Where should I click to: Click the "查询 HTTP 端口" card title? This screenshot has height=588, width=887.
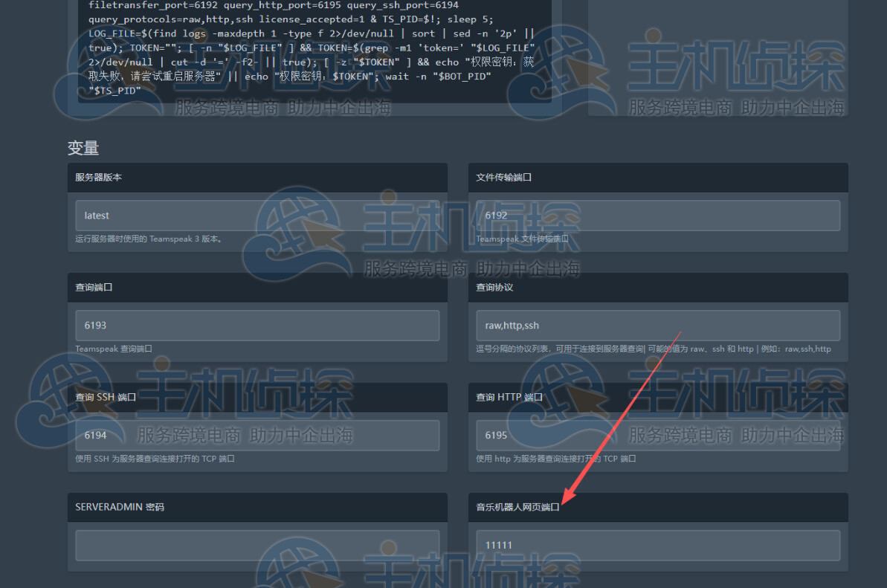509,398
